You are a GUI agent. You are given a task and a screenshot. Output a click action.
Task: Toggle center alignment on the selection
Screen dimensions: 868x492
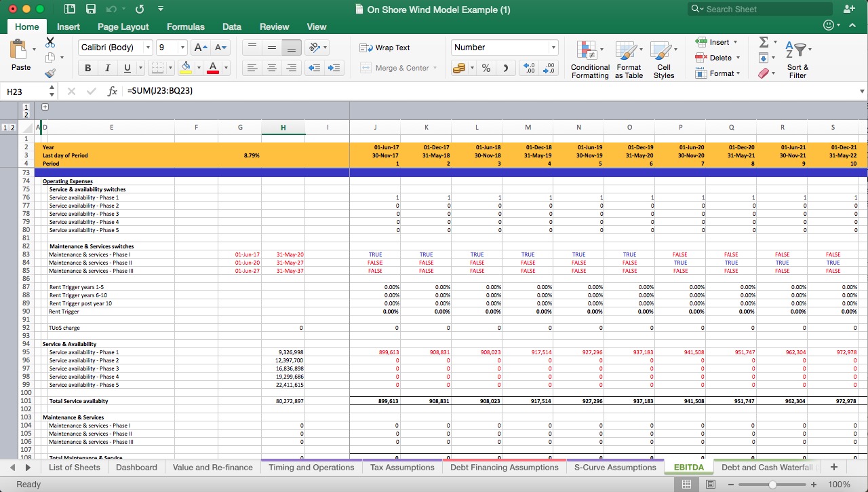point(272,68)
